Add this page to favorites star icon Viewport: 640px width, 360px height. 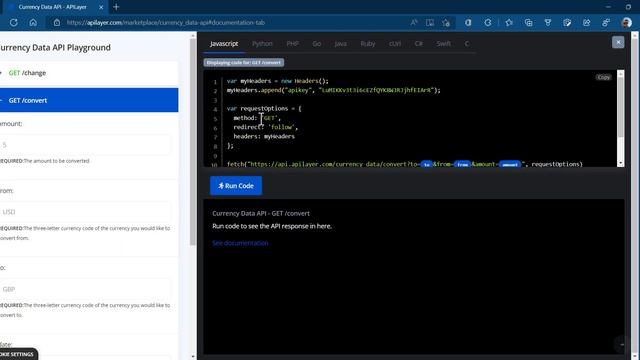click(x=446, y=22)
